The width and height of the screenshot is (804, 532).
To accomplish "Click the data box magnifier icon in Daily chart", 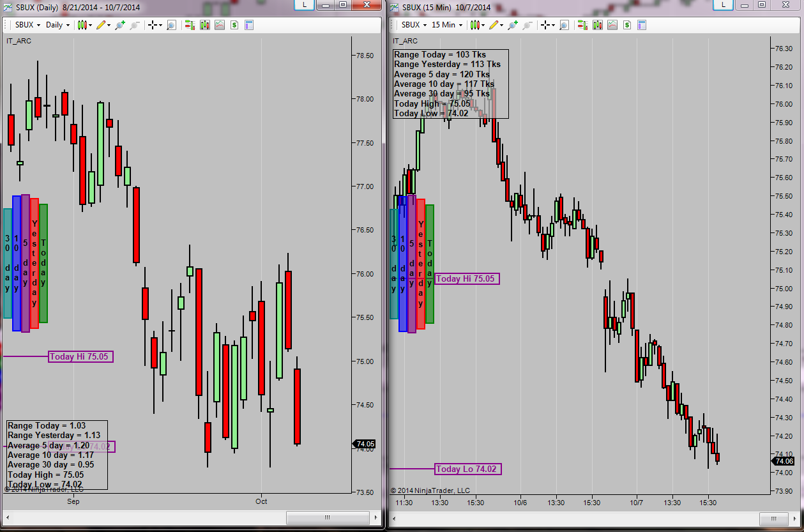I will coord(171,25).
